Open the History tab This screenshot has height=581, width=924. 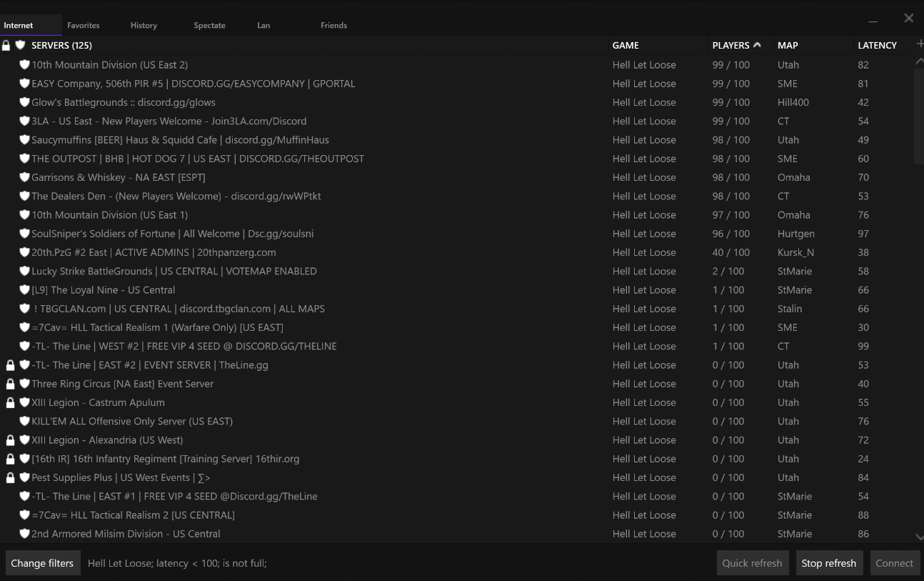coord(144,25)
